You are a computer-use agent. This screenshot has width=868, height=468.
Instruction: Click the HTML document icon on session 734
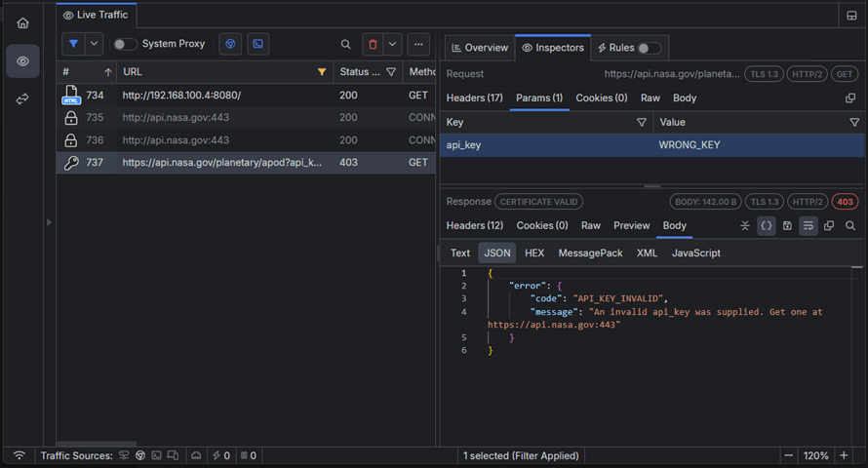pyautogui.click(x=71, y=96)
